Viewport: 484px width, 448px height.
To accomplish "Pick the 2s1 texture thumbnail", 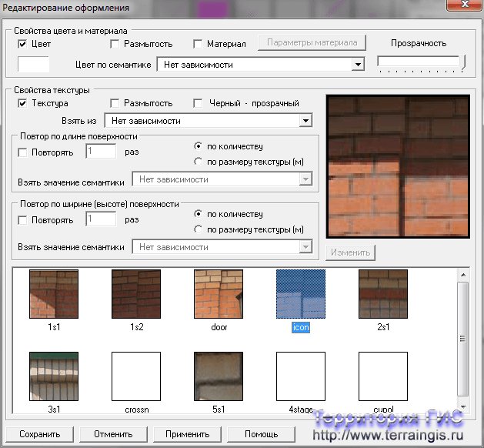I will [383, 294].
